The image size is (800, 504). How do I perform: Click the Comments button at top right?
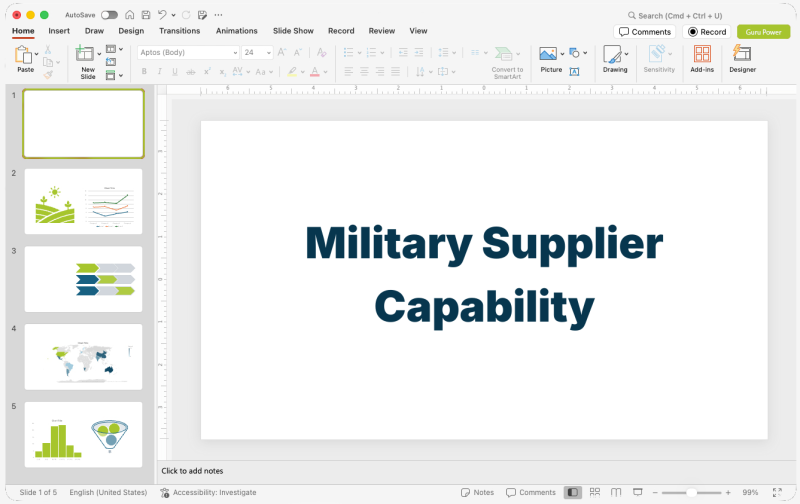pyautogui.click(x=645, y=32)
